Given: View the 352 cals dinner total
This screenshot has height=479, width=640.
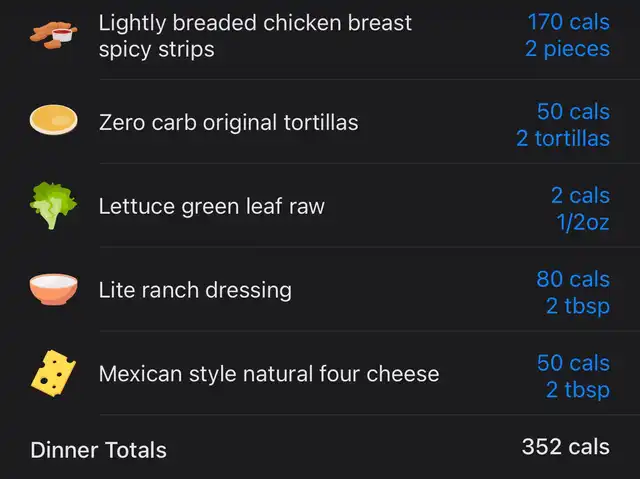Looking at the screenshot, I should point(566,446).
